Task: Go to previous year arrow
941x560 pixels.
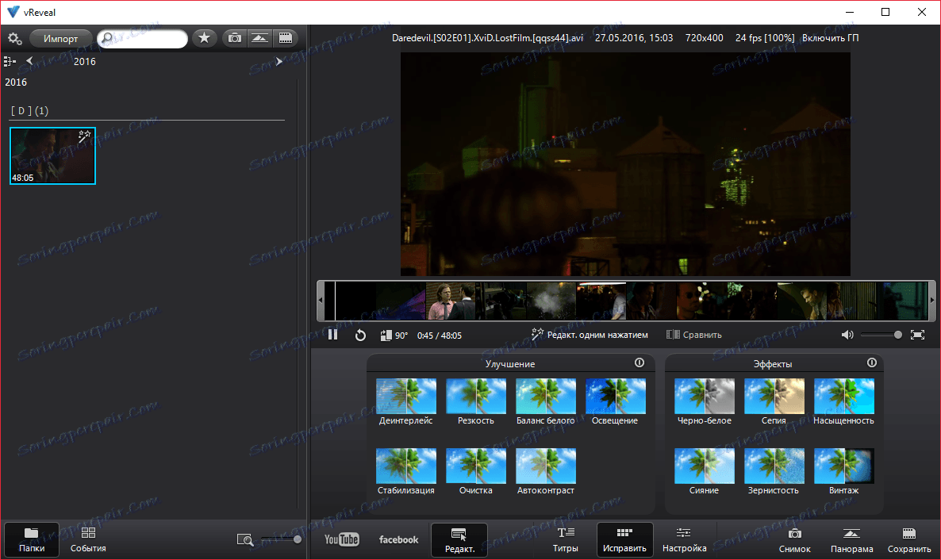Action: tap(29, 61)
